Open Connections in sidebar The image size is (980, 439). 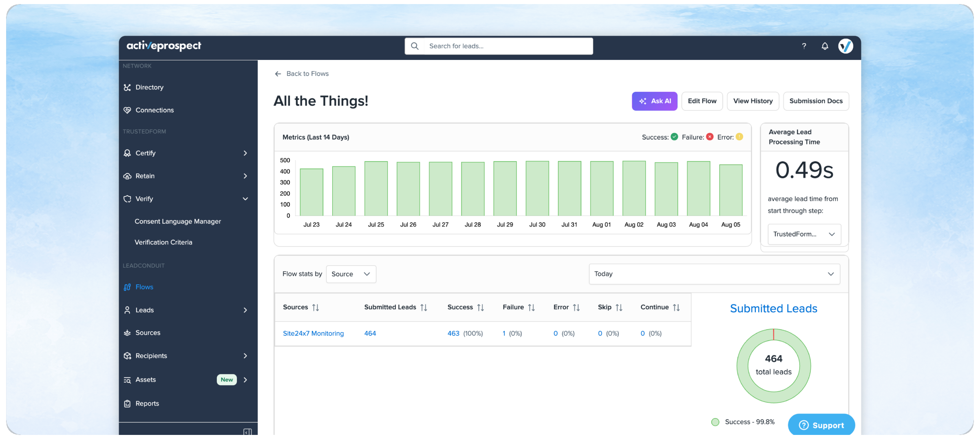pyautogui.click(x=155, y=110)
